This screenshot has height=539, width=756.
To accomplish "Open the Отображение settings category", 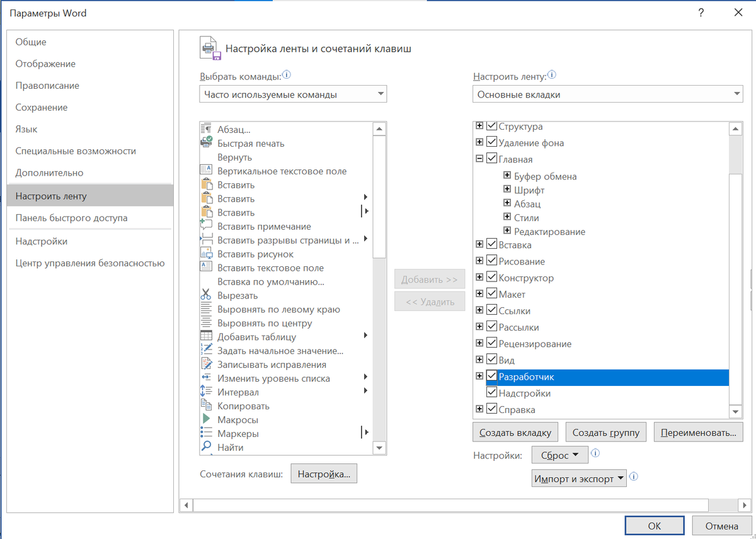I will pos(90,64).
